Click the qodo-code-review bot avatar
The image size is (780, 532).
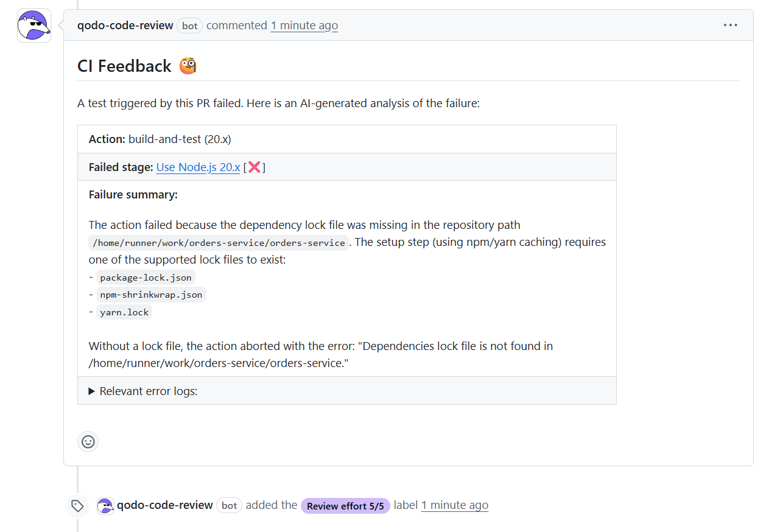point(33,25)
